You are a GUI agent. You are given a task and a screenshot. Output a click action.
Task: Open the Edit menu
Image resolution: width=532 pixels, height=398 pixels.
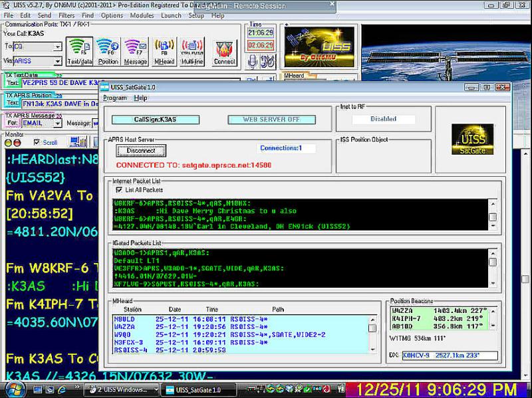pyautogui.click(x=25, y=15)
